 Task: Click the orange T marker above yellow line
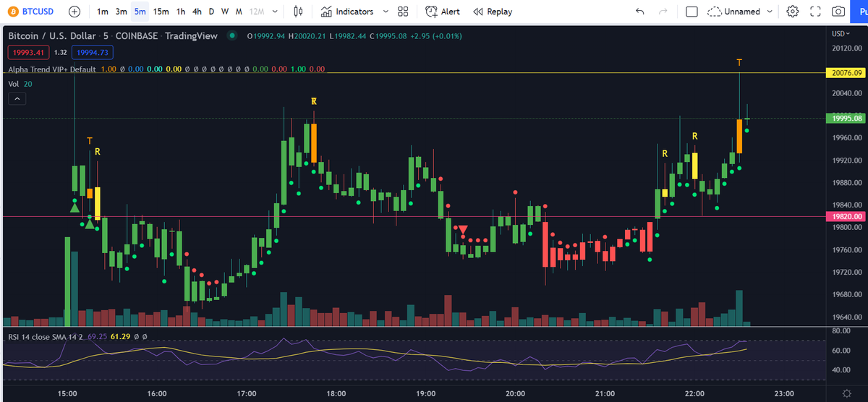739,63
